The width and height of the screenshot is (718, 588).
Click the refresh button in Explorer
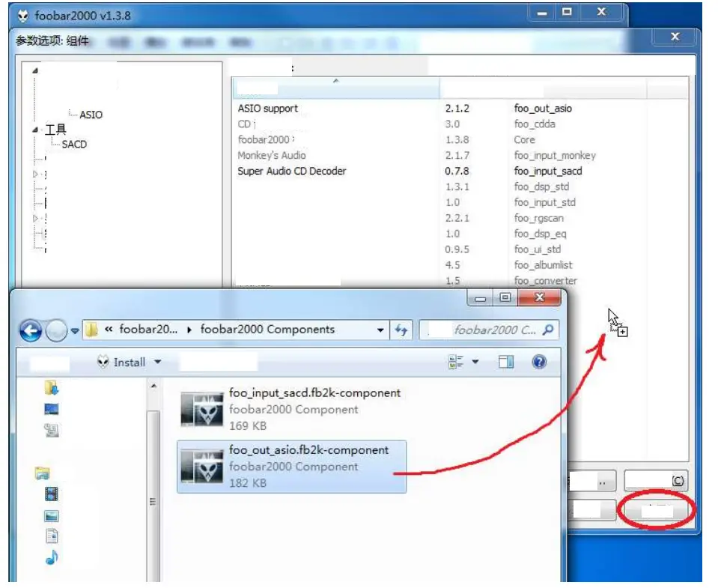point(401,330)
